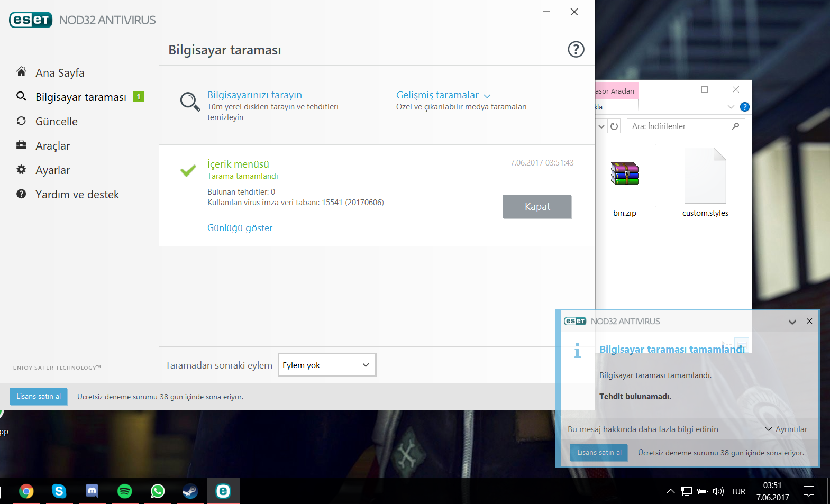
Task: Click the volume icon in system tray
Action: pyautogui.click(x=718, y=491)
